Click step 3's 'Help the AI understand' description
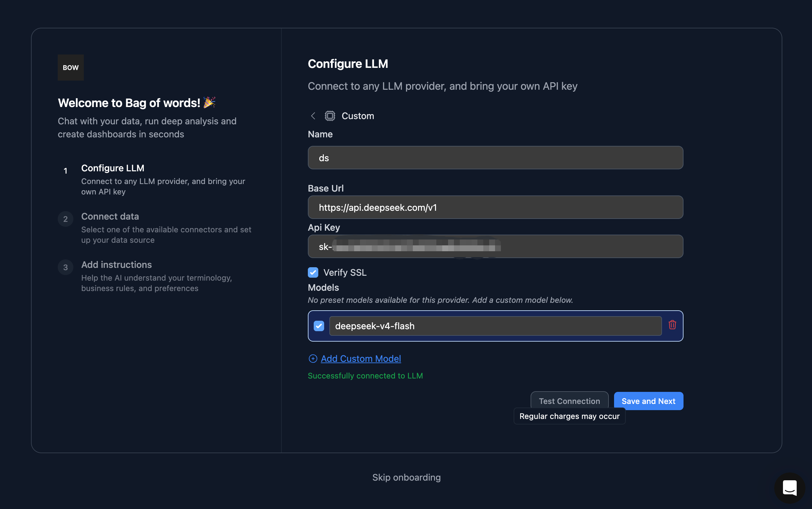Image resolution: width=812 pixels, height=509 pixels. tap(157, 283)
